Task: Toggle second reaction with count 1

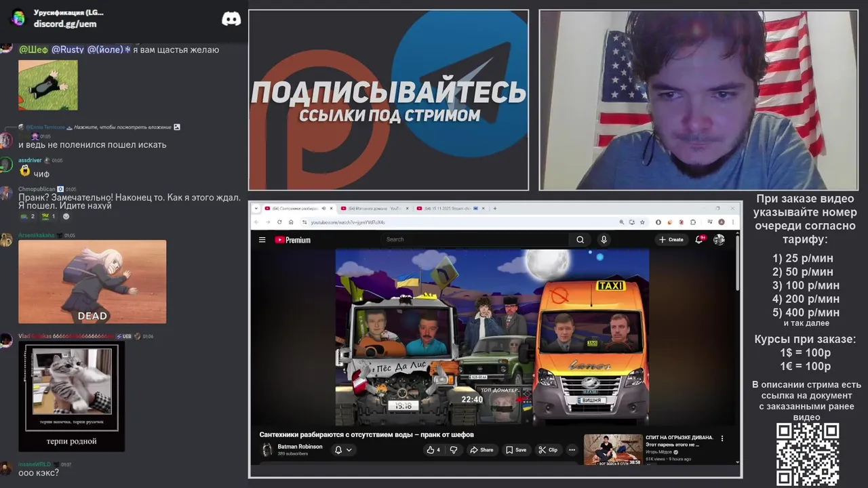Action: coord(49,216)
